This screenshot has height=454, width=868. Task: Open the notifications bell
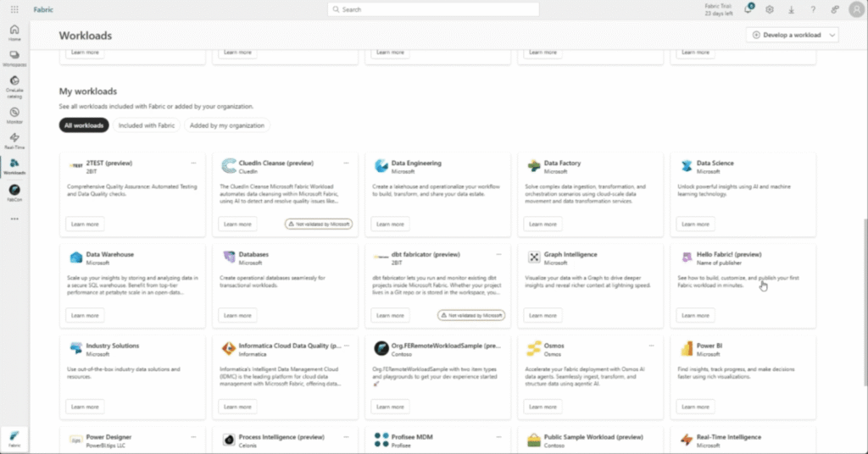pyautogui.click(x=748, y=9)
